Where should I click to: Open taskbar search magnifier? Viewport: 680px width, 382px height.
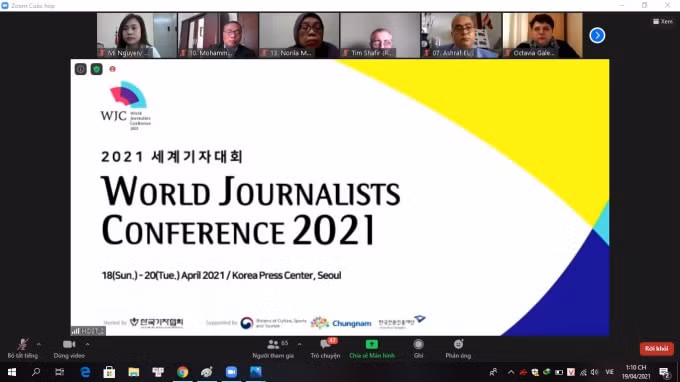pyautogui.click(x=36, y=372)
